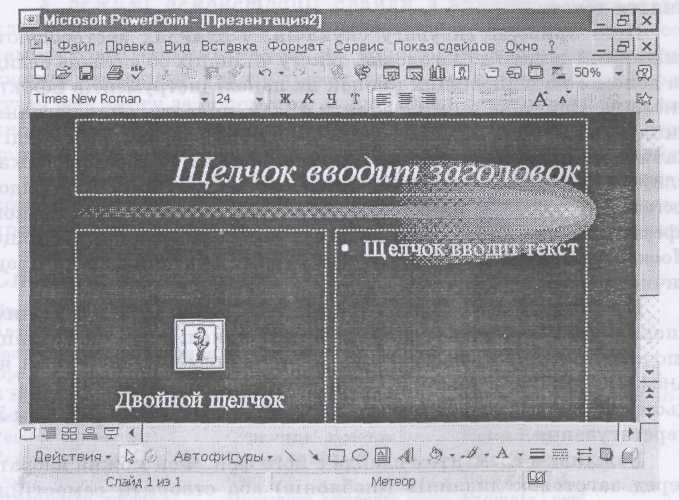679x500 pixels.
Task: Insert an Excel worksheet icon
Action: pyautogui.click(x=414, y=73)
